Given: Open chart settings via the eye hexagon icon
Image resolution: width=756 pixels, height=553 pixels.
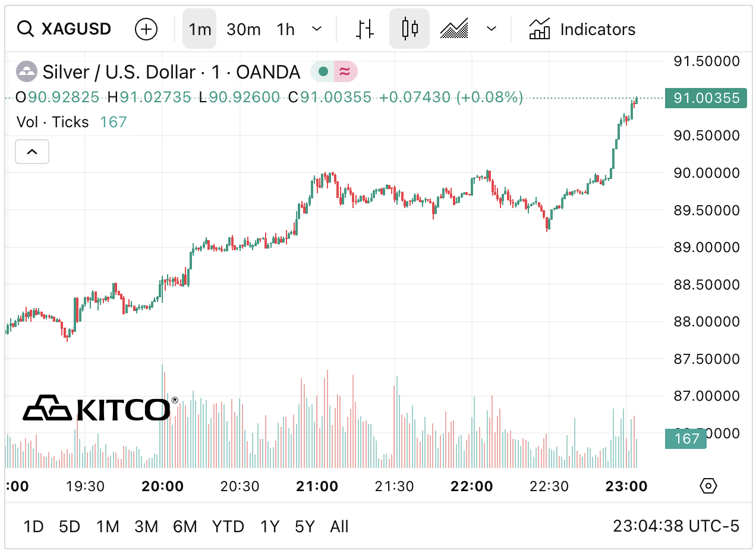Looking at the screenshot, I should 708,486.
